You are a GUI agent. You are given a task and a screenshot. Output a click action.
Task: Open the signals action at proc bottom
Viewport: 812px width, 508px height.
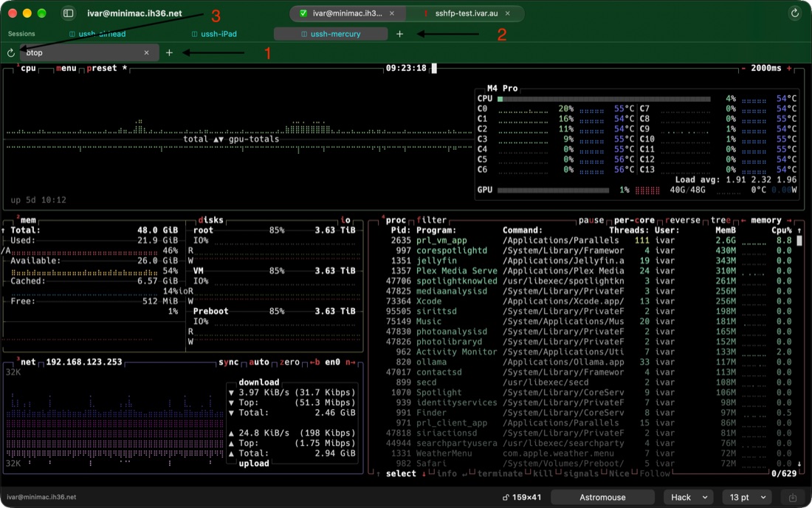point(581,474)
